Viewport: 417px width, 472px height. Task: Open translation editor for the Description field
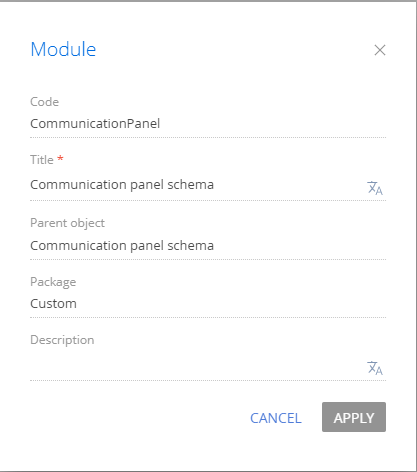375,368
